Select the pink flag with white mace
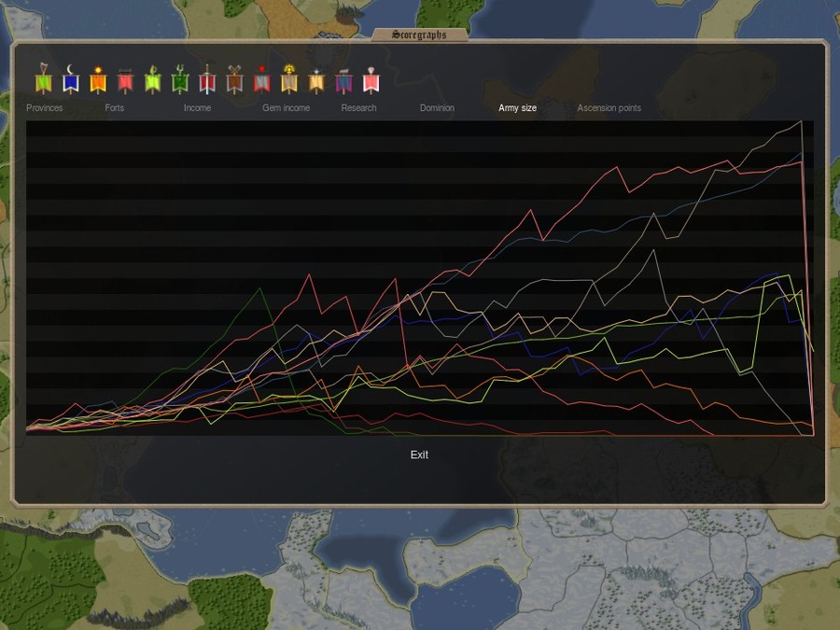Image resolution: width=840 pixels, height=630 pixels. [371, 80]
